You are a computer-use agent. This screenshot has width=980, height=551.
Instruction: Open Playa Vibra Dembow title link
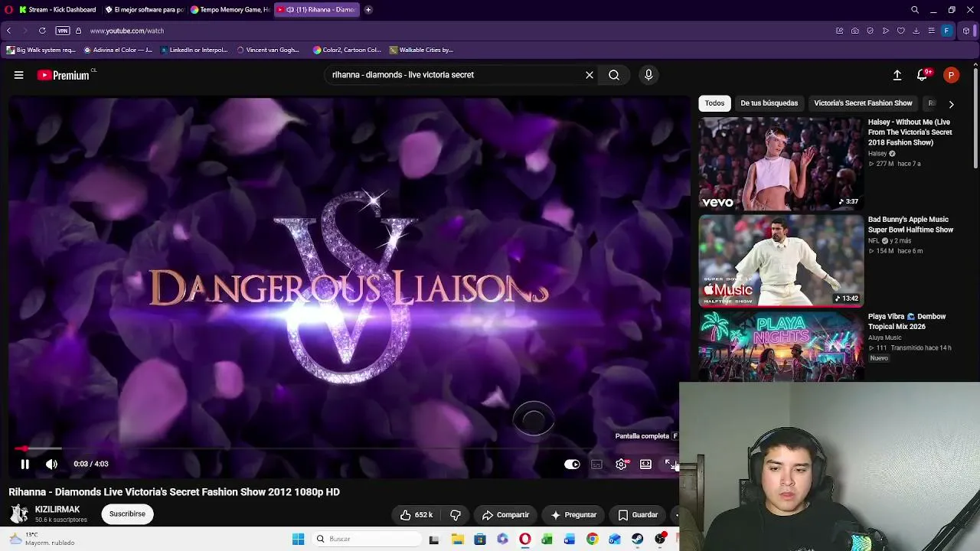pos(907,321)
